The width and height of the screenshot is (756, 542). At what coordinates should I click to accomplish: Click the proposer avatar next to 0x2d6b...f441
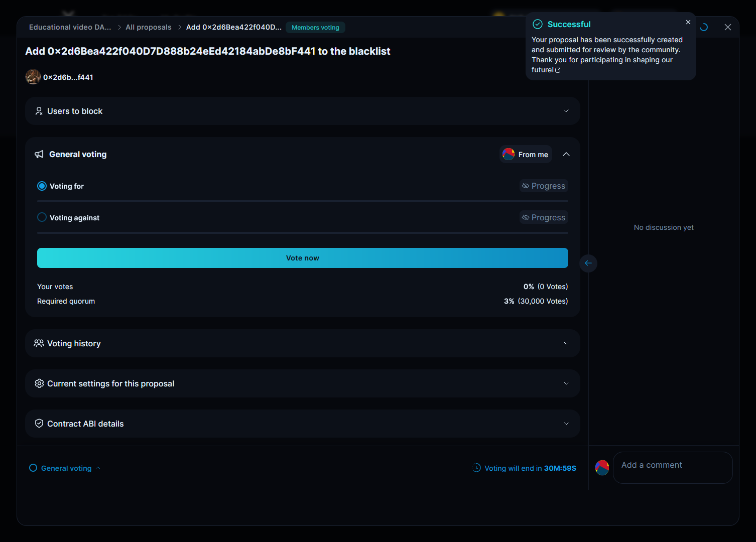pos(33,77)
